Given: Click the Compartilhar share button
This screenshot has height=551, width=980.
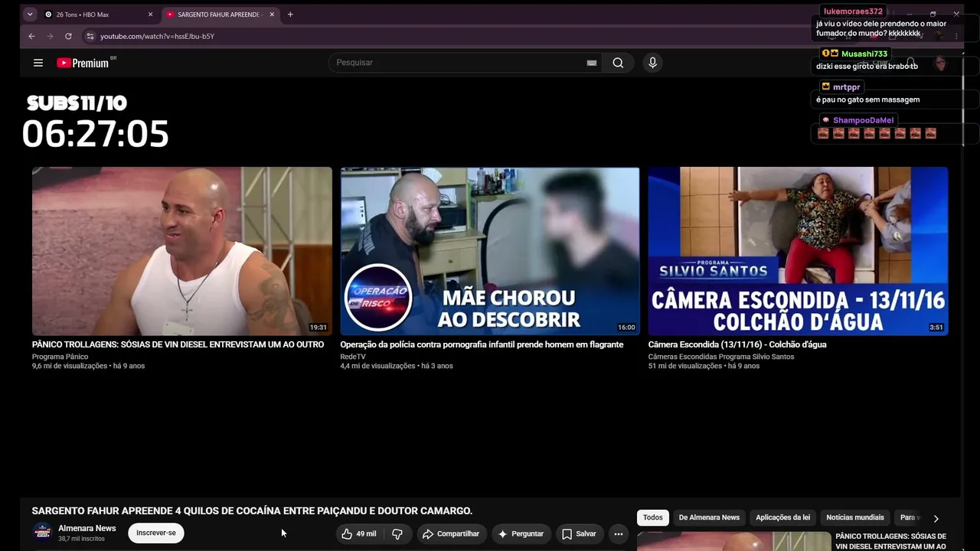Looking at the screenshot, I should click(451, 534).
